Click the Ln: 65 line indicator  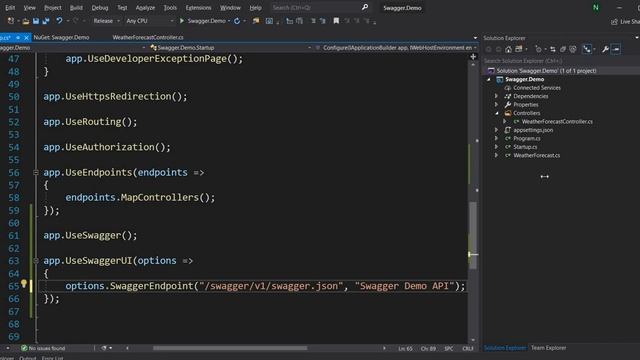[x=405, y=349]
